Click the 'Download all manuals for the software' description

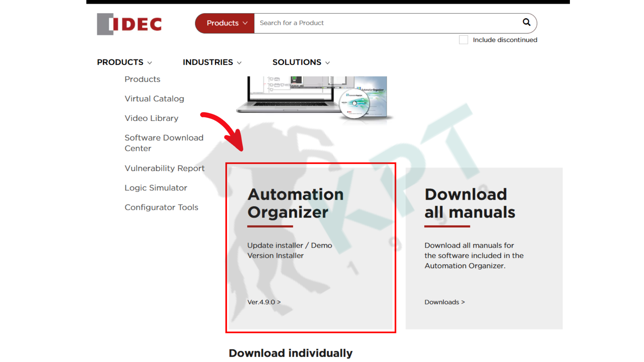coord(474,255)
